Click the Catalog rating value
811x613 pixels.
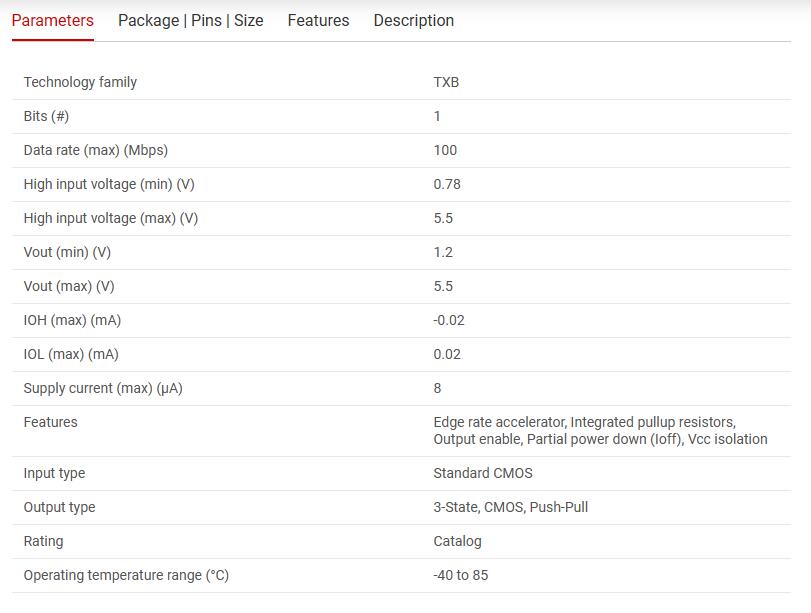pos(457,541)
